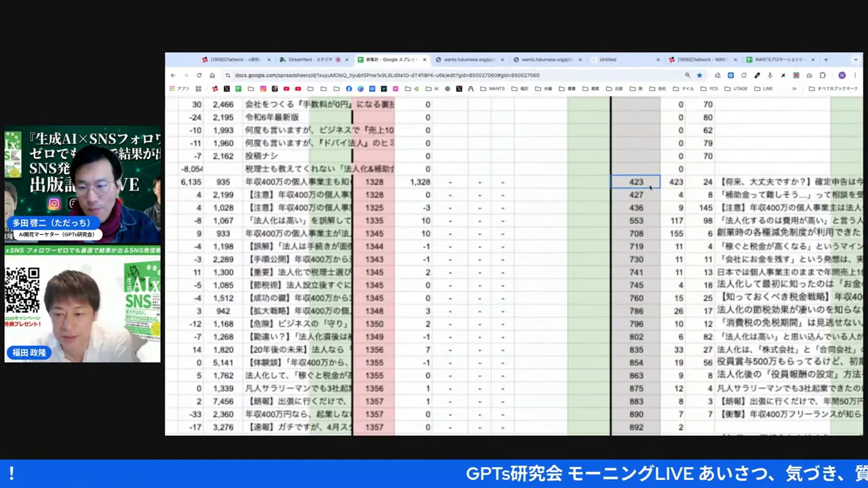This screenshot has height=488, width=868.
Task: Open the three-dot Chrome menu
Action: [855, 75]
